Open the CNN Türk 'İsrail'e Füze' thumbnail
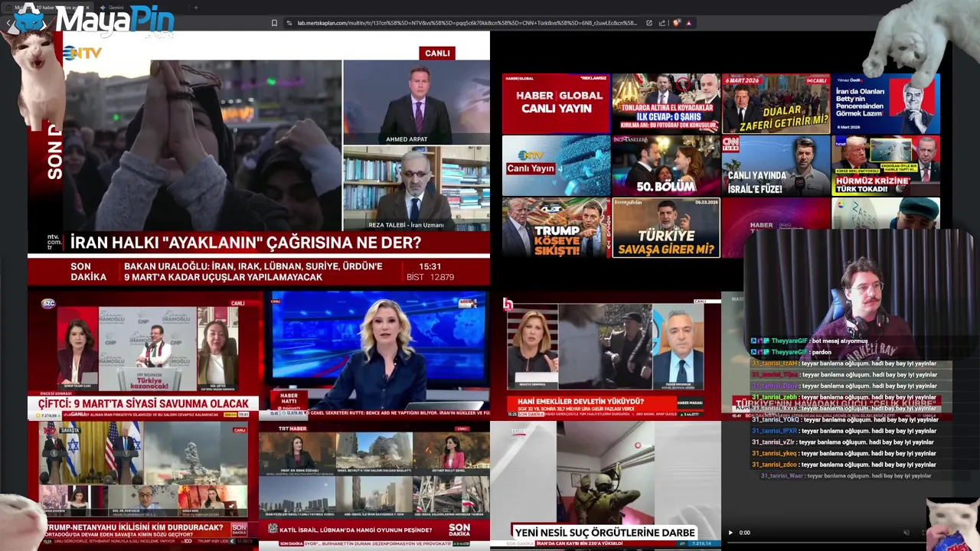980x551 pixels. (776, 165)
